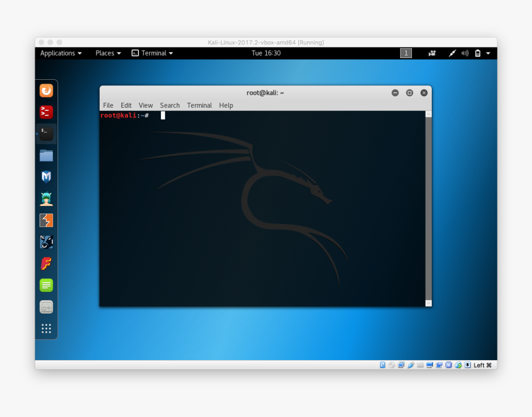Open Armitage icon with teal-haired girl
The width and height of the screenshot is (532, 417).
click(x=46, y=199)
